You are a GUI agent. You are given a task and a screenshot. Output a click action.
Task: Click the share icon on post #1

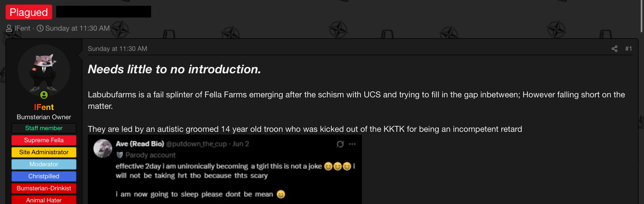click(x=614, y=49)
